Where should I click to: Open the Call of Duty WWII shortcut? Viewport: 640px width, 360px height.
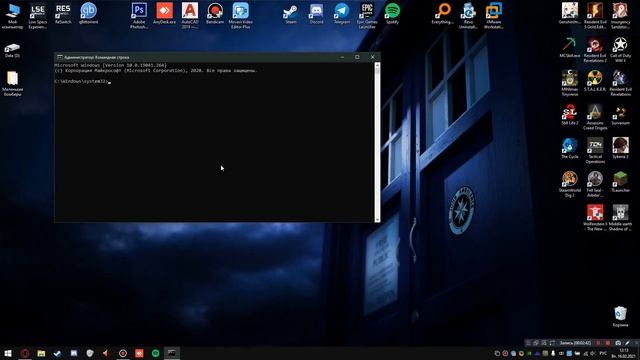click(x=620, y=49)
